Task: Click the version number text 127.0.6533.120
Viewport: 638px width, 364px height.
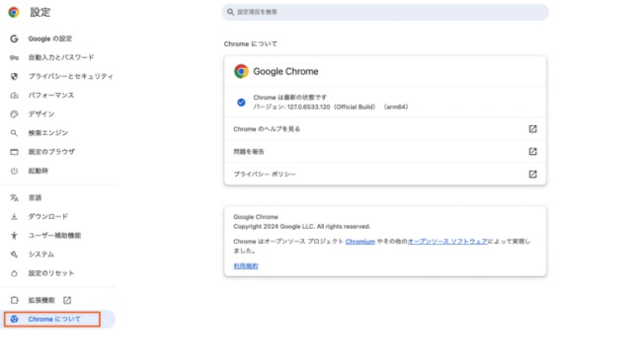Action: 308,107
